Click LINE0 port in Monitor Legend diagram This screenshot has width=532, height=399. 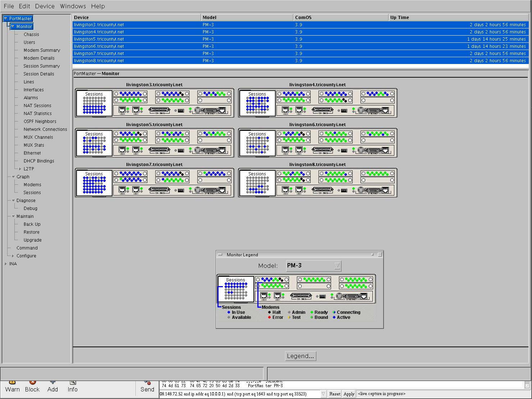pyautogui.click(x=264, y=296)
